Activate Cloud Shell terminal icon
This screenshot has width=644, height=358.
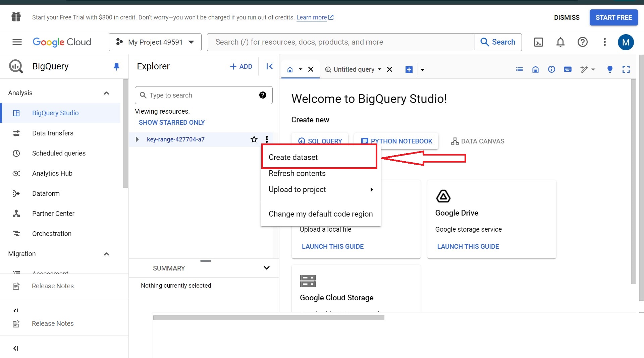click(538, 42)
